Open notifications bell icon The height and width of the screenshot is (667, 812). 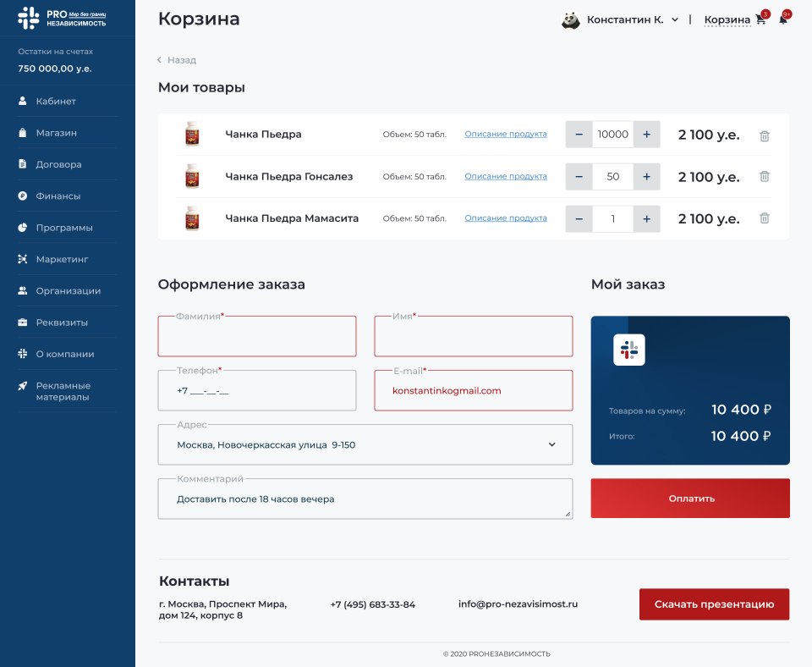(783, 19)
